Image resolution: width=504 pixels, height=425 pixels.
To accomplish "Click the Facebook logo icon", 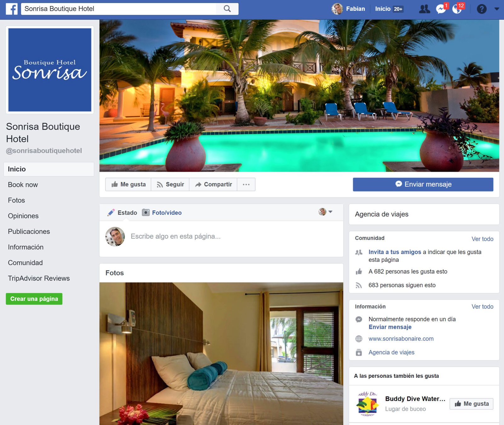I will coord(12,9).
